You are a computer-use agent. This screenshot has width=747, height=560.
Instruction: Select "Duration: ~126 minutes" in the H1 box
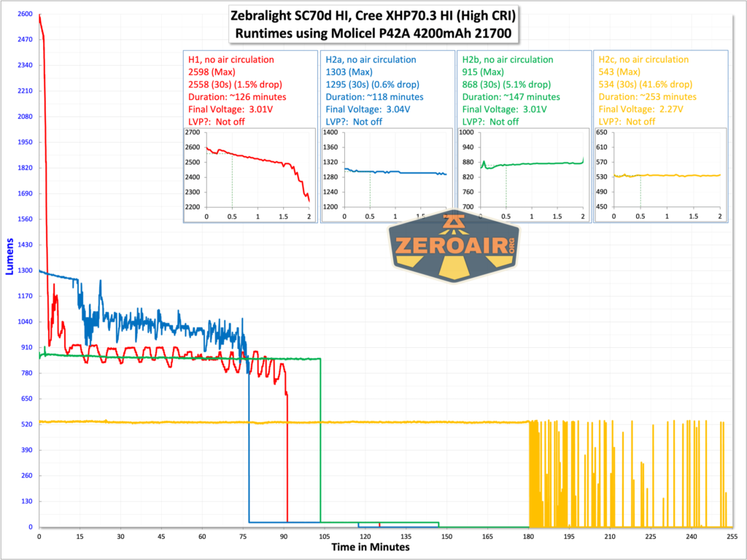click(x=237, y=97)
